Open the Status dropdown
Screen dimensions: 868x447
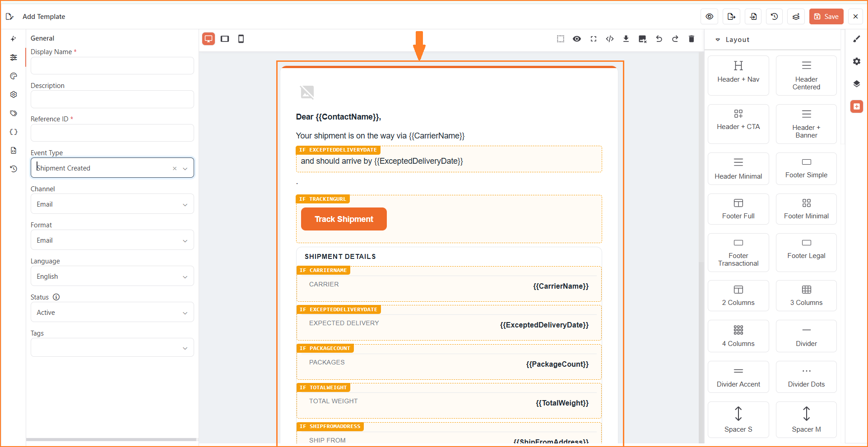112,312
